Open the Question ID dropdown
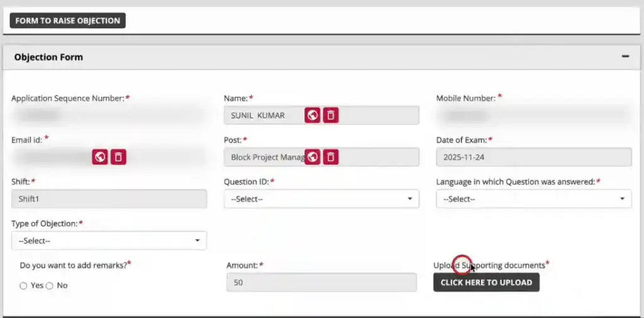This screenshot has height=318, width=644. (x=321, y=199)
